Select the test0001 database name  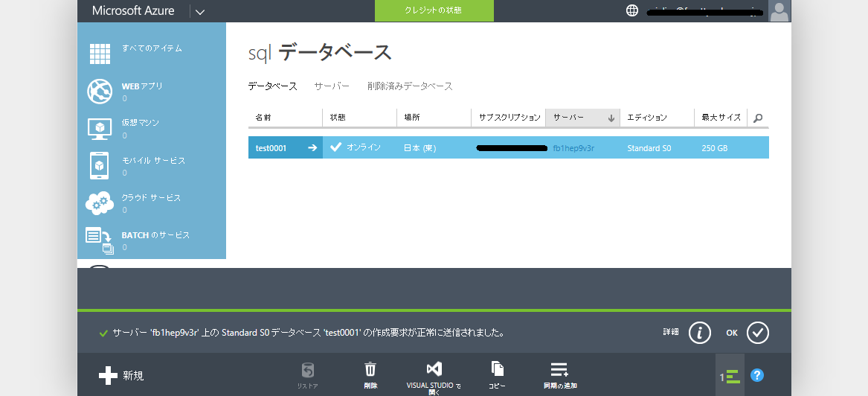pos(271,148)
